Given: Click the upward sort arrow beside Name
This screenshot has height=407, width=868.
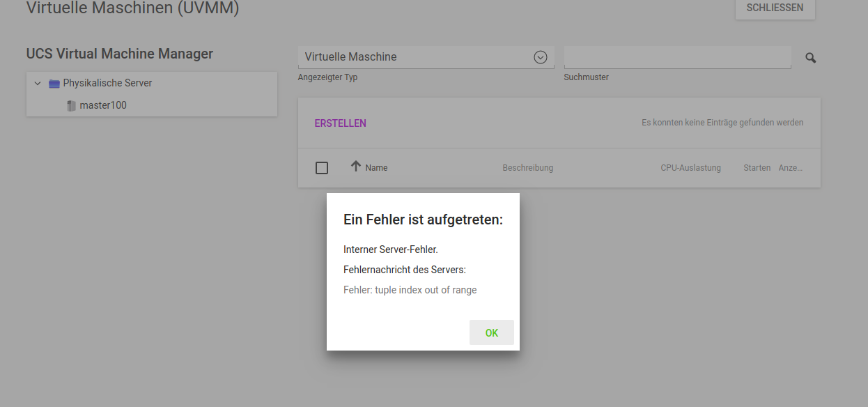Looking at the screenshot, I should 356,167.
